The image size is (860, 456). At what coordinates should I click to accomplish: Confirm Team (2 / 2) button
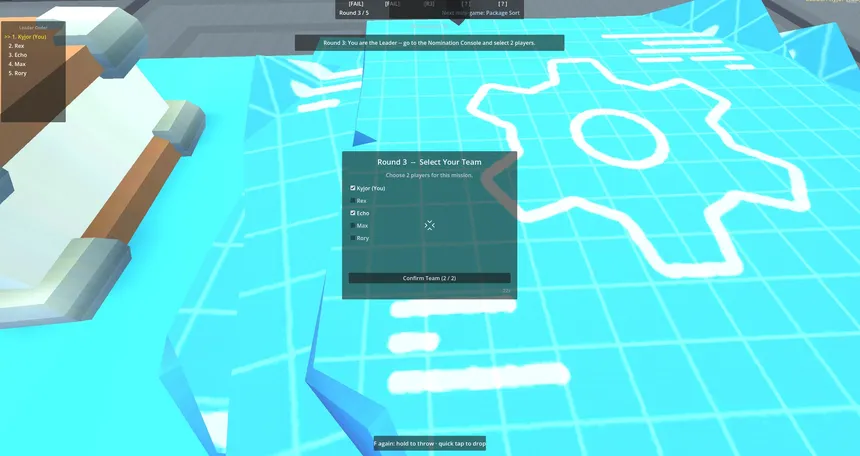(x=429, y=278)
